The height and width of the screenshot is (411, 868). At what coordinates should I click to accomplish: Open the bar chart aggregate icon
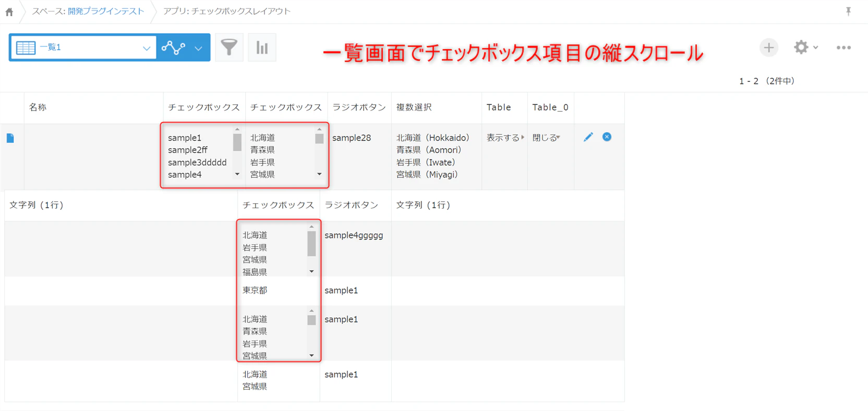[x=262, y=47]
